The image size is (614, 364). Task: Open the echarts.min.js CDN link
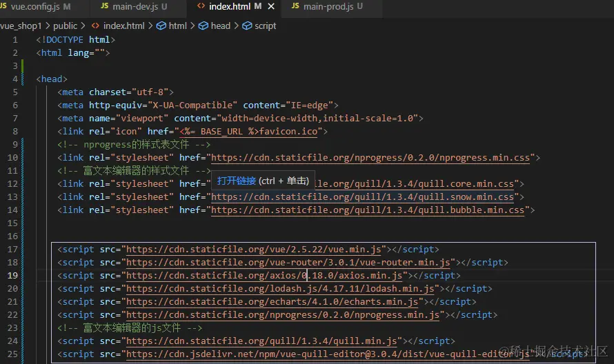click(x=272, y=302)
